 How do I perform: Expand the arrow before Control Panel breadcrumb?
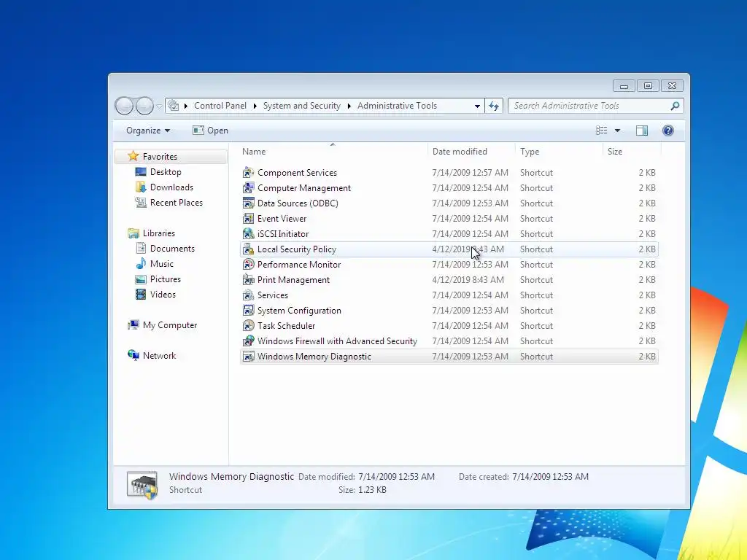point(186,106)
